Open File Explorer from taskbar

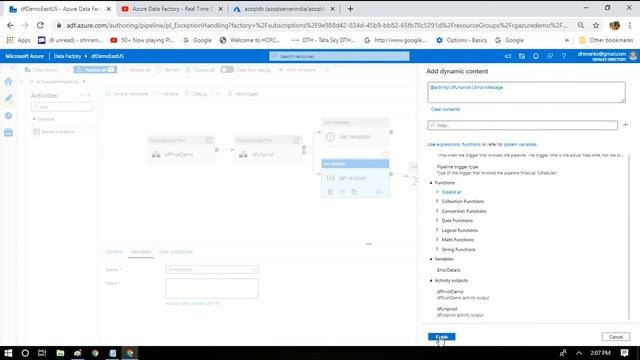coord(60,353)
